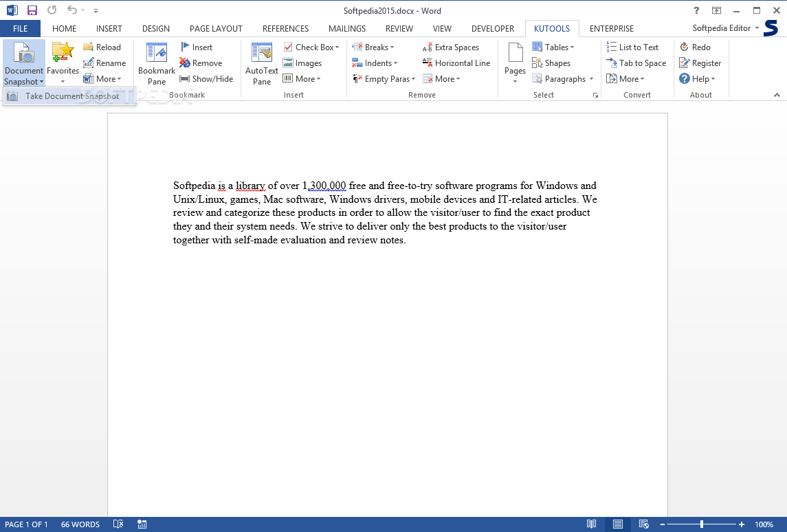Expand the Help dropdown
Image resolution: width=787 pixels, height=532 pixels.
713,79
